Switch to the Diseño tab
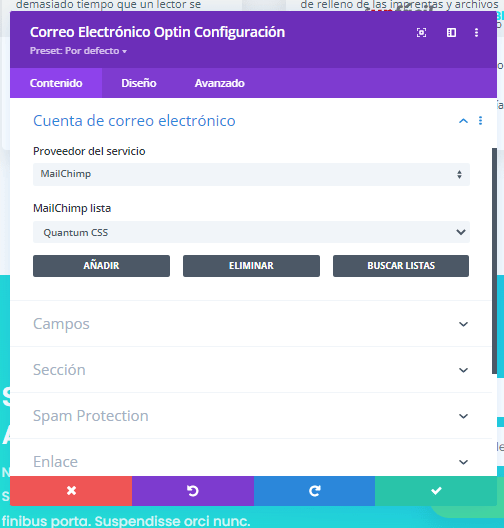 coord(139,83)
